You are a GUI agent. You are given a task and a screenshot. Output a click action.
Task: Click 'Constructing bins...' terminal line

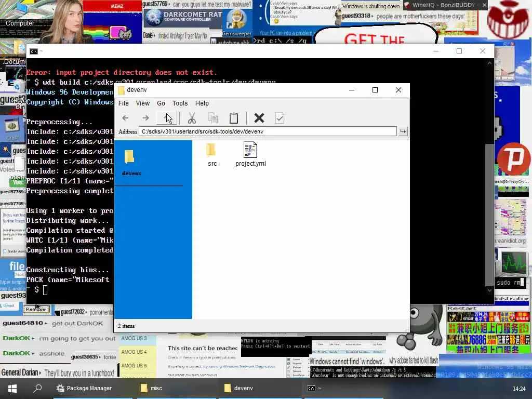click(68, 270)
